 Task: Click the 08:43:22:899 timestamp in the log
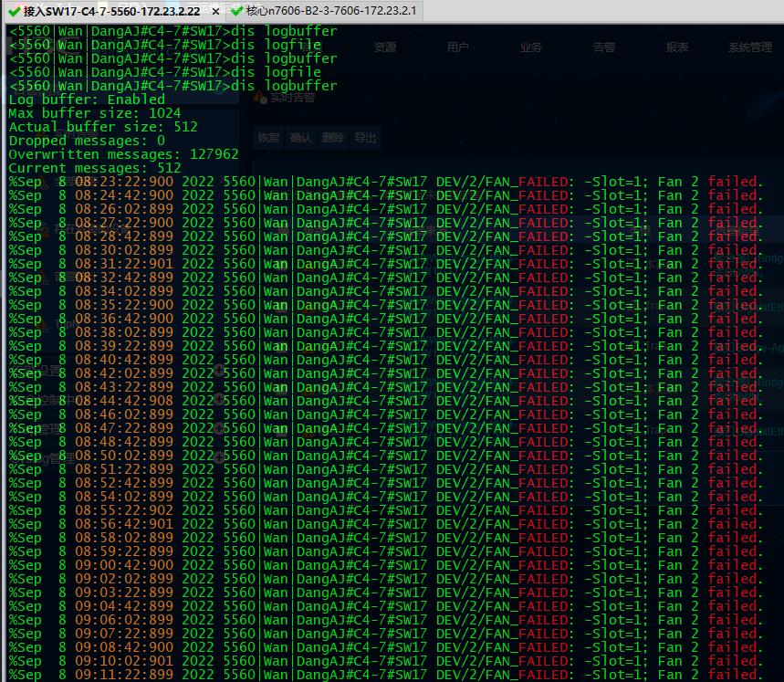click(x=124, y=387)
